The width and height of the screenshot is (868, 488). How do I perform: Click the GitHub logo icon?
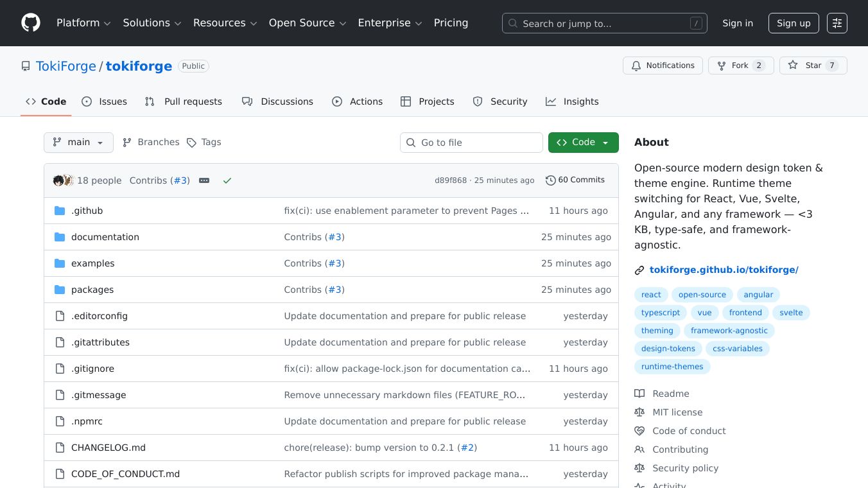tap(31, 23)
